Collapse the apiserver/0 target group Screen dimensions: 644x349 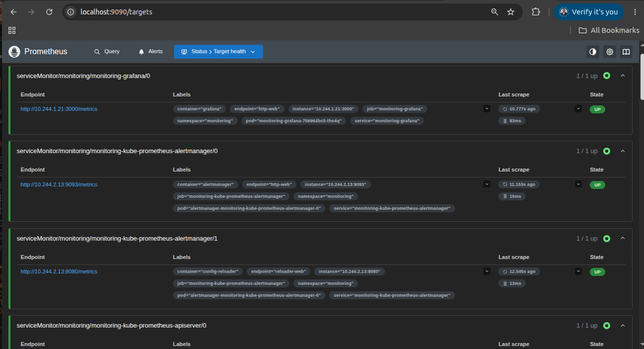pyautogui.click(x=623, y=325)
